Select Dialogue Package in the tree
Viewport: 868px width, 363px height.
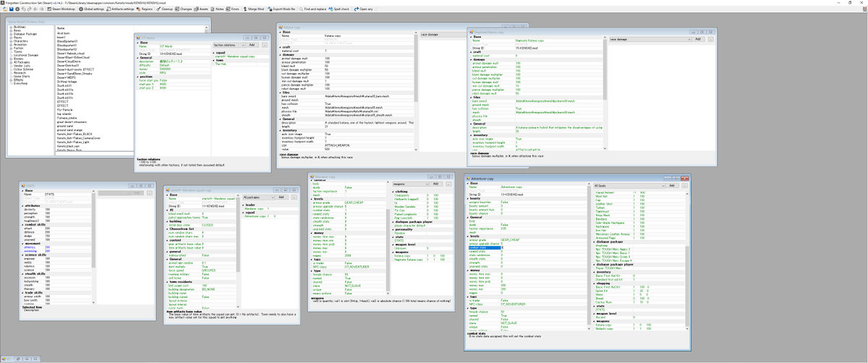25,34
